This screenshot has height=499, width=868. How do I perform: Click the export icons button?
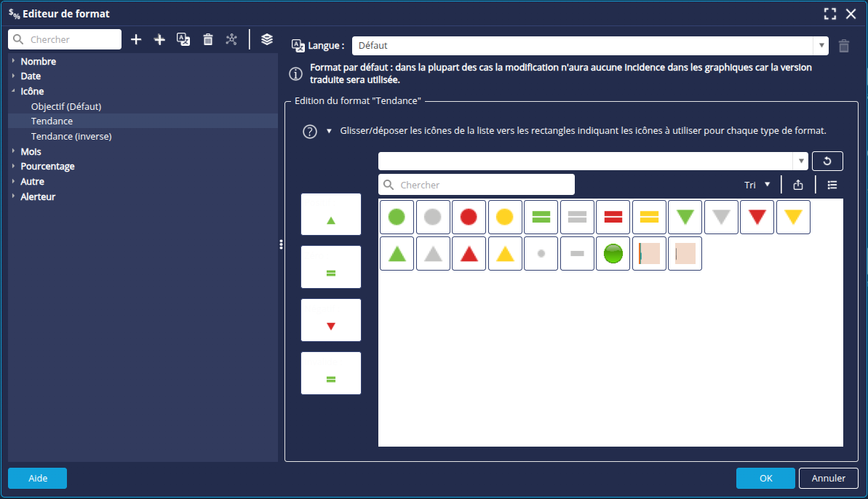pyautogui.click(x=798, y=185)
